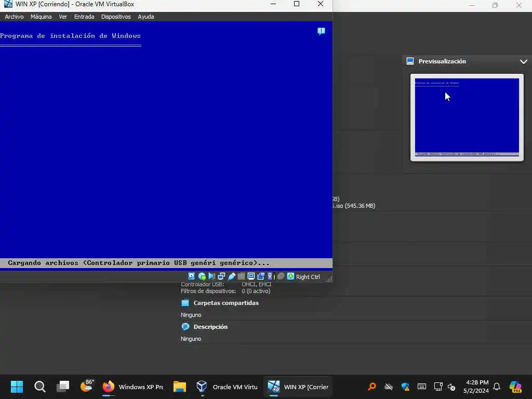Screen dimensions: 532x399
Task: Click the Previsualización monitor icon
Action: 410,61
